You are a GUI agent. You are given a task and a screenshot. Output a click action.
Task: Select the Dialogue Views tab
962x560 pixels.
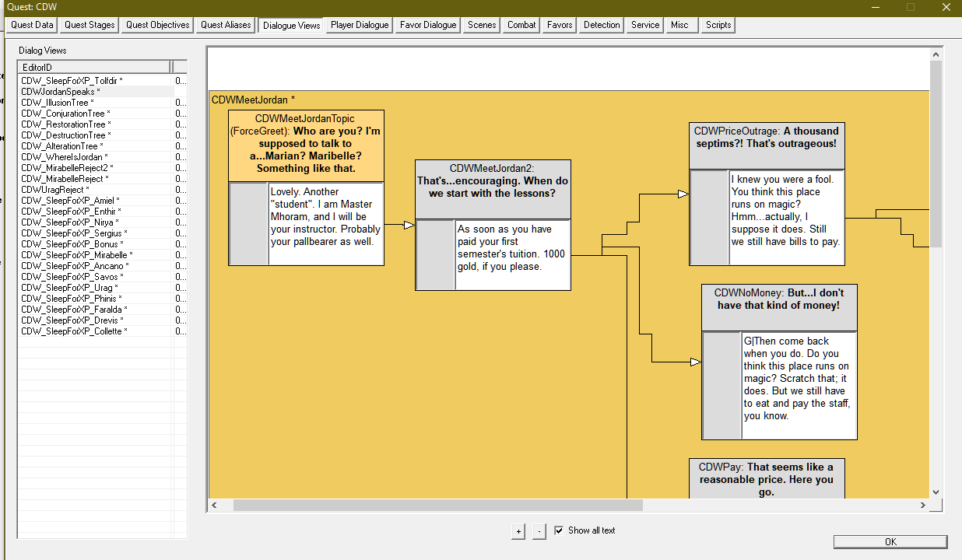pos(291,25)
